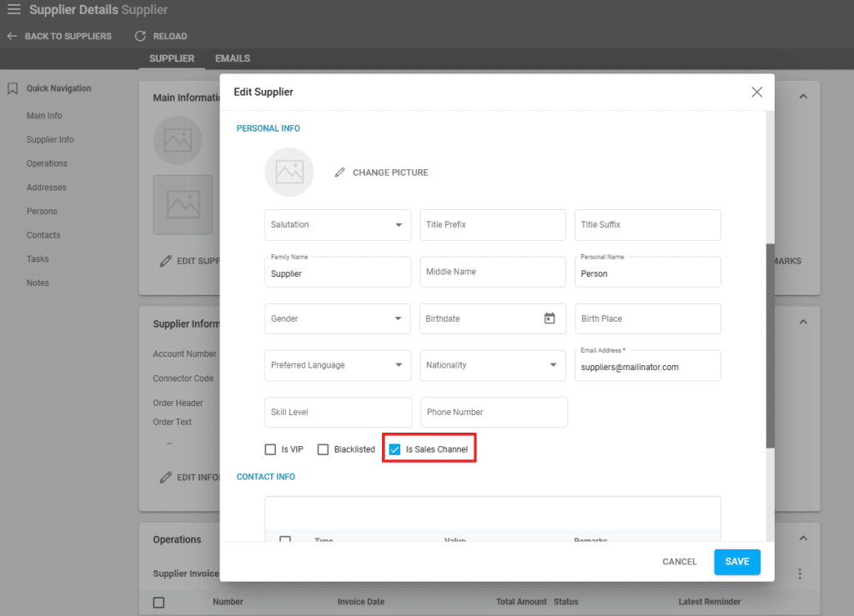This screenshot has height=616, width=854.
Task: Open the Salutation dropdown
Action: tap(337, 225)
